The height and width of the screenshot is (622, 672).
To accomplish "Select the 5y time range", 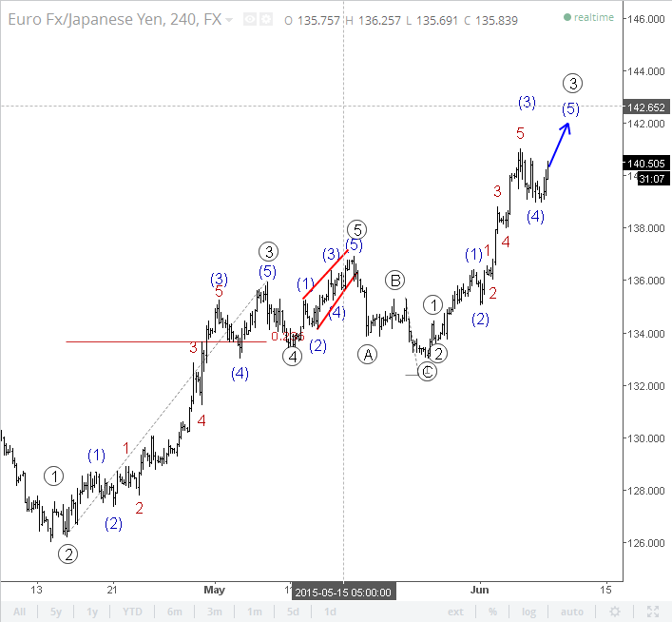I will [x=56, y=612].
